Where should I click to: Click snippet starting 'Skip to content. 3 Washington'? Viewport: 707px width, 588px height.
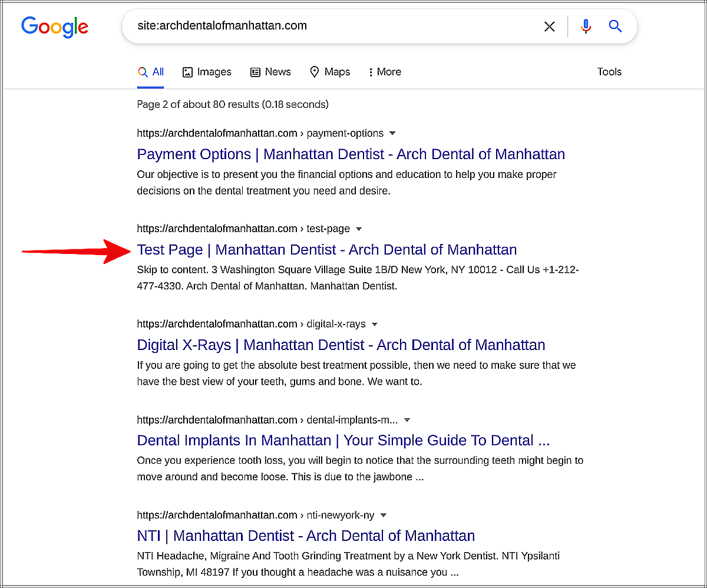(x=358, y=278)
